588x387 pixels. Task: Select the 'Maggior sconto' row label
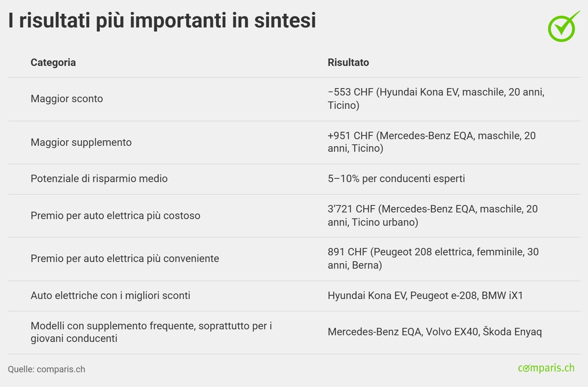[x=67, y=98]
